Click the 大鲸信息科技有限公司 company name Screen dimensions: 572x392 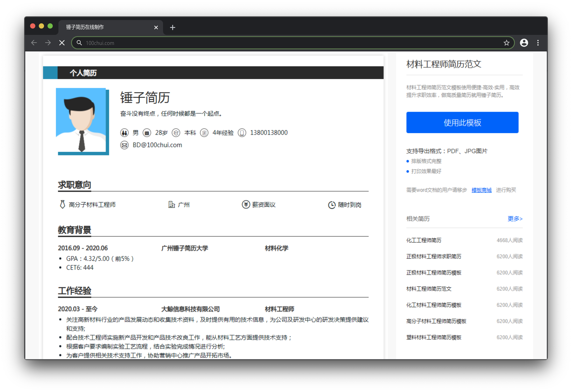pyautogui.click(x=190, y=309)
